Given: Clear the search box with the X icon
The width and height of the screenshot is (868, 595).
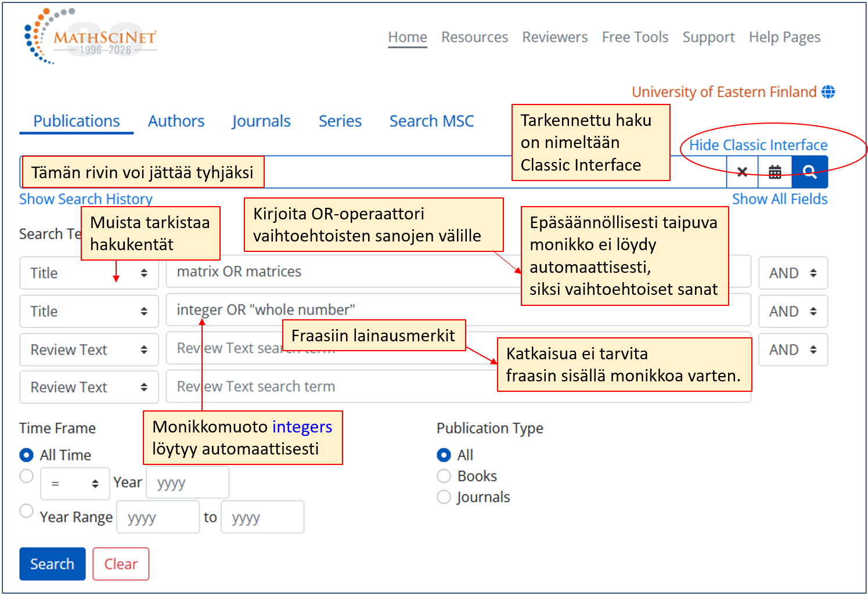Looking at the screenshot, I should click(x=742, y=172).
